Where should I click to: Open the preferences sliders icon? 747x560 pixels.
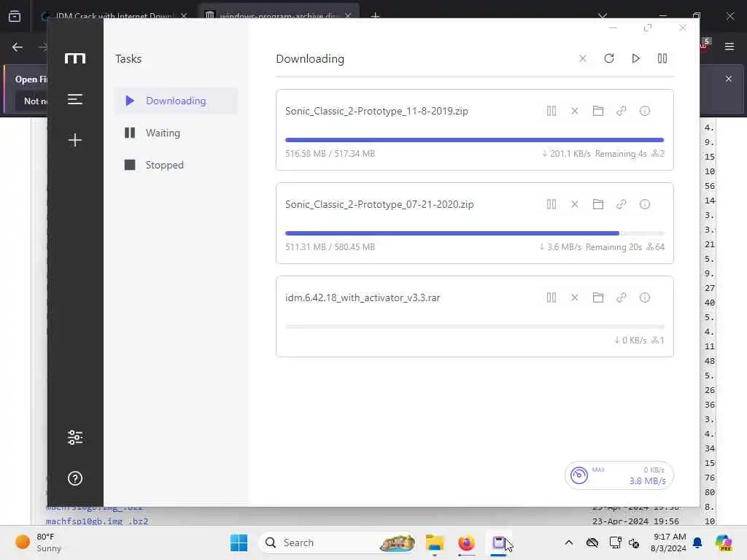(x=75, y=437)
